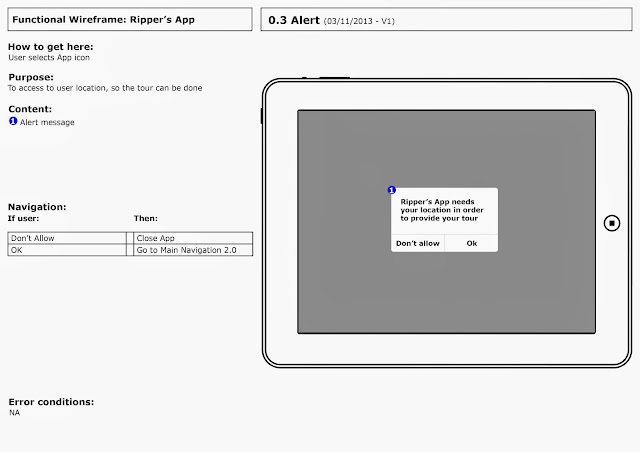The image size is (640, 452).
Task: Click the 'If user:' column label
Action: click(x=24, y=218)
